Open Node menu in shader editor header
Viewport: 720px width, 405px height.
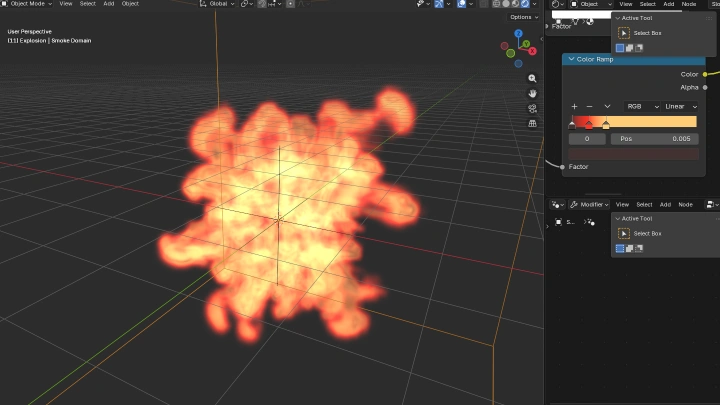(689, 4)
